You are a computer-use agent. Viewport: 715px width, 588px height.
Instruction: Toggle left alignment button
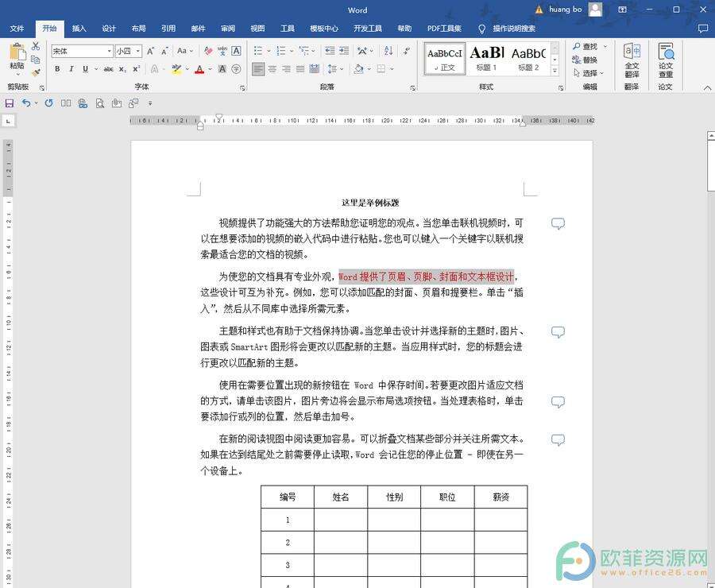point(258,69)
